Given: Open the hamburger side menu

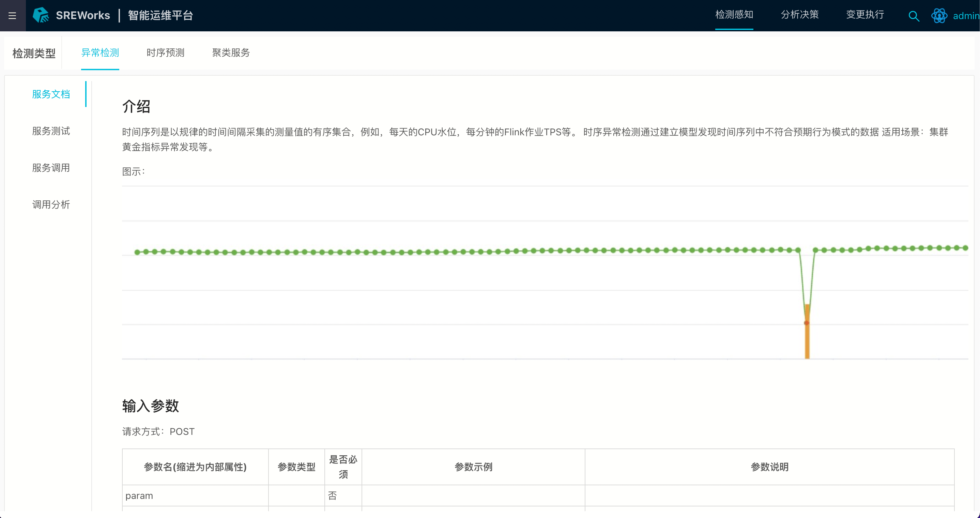Looking at the screenshot, I should click(x=12, y=16).
